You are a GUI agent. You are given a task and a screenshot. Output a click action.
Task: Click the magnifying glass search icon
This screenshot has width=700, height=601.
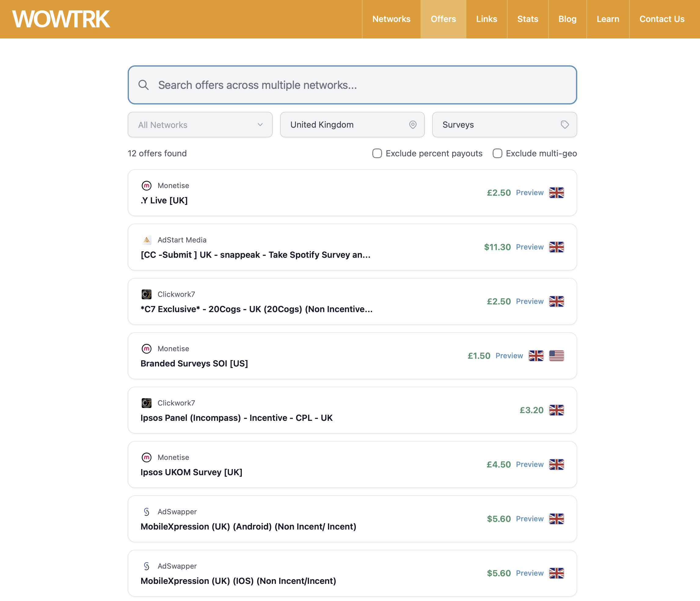(143, 85)
